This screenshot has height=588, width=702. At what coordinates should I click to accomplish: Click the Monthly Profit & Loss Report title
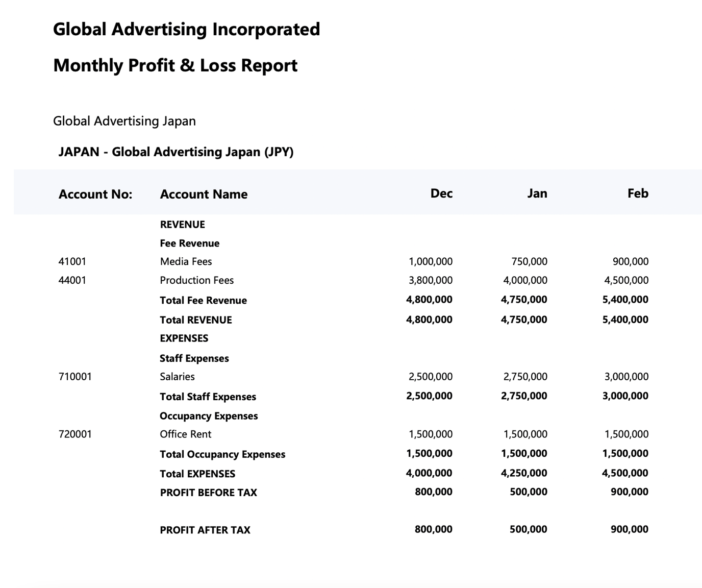point(175,65)
